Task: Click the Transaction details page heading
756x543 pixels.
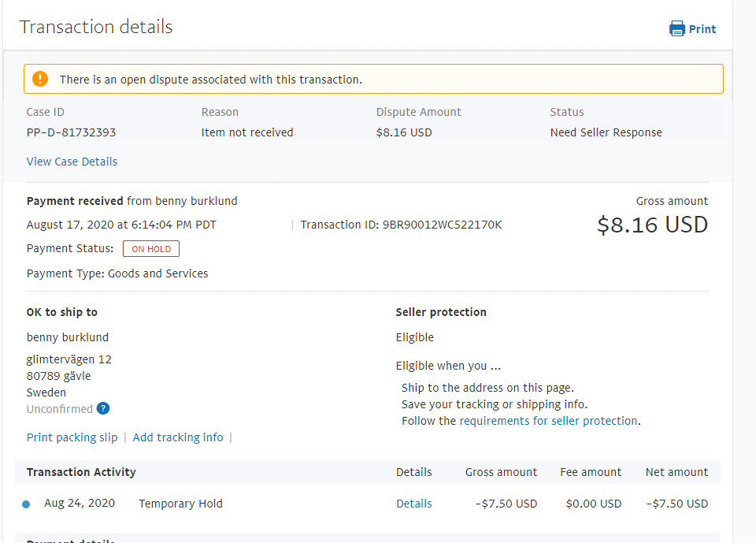Action: pyautogui.click(x=96, y=27)
